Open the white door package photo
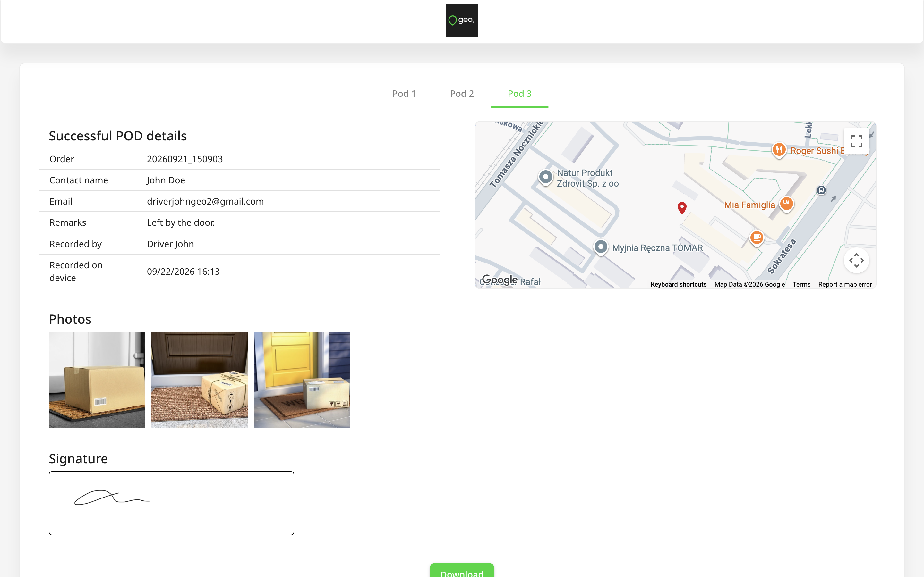 [x=97, y=380]
